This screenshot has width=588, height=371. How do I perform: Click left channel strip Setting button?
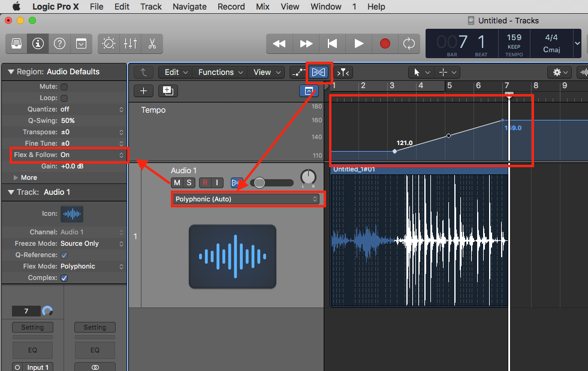(32, 327)
